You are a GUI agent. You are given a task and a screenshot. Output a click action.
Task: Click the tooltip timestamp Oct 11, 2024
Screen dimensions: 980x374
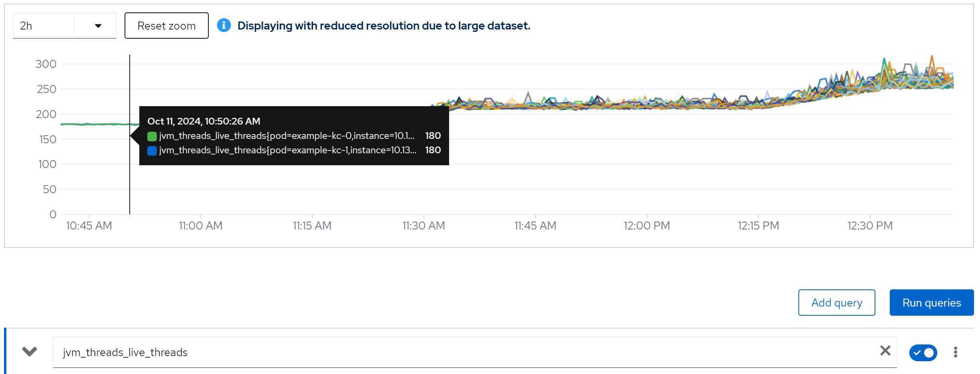click(x=204, y=121)
